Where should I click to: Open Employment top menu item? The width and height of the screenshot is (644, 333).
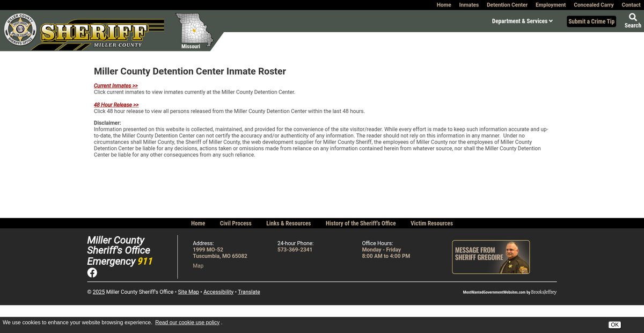pos(551,5)
